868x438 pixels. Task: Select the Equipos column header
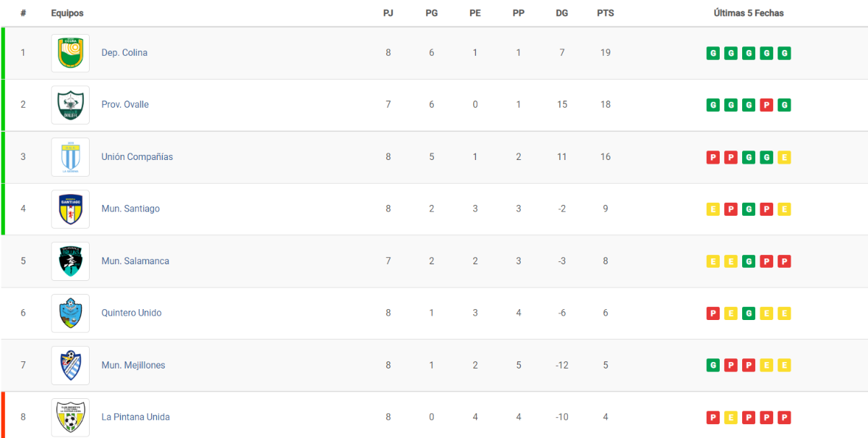click(67, 13)
